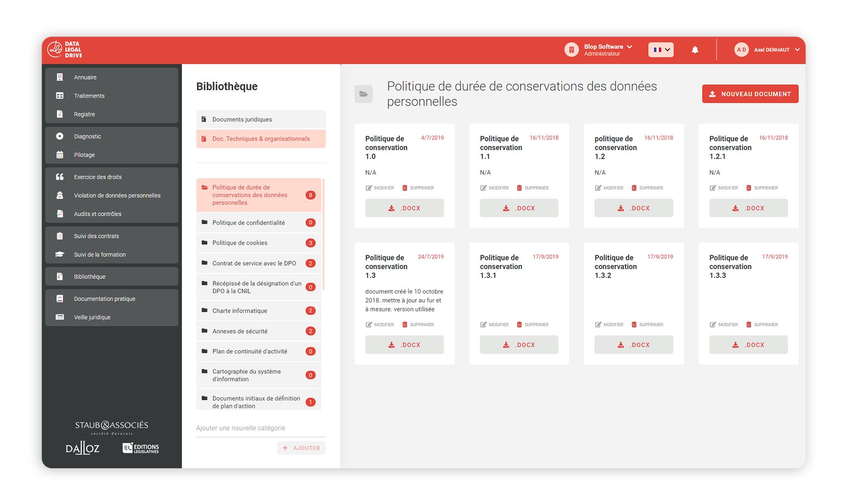
Task: Click trash icon on conservation 1.2.1 card
Action: [x=749, y=188]
